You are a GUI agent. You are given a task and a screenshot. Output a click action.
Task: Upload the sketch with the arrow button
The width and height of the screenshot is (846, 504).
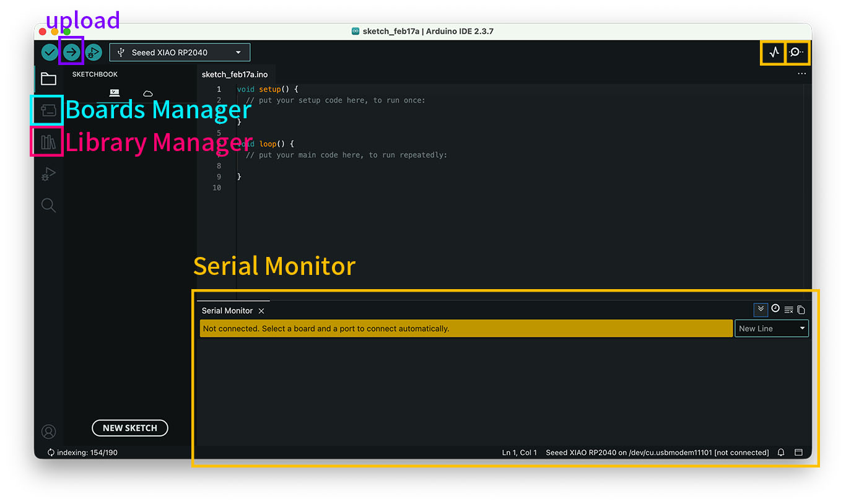pyautogui.click(x=72, y=53)
